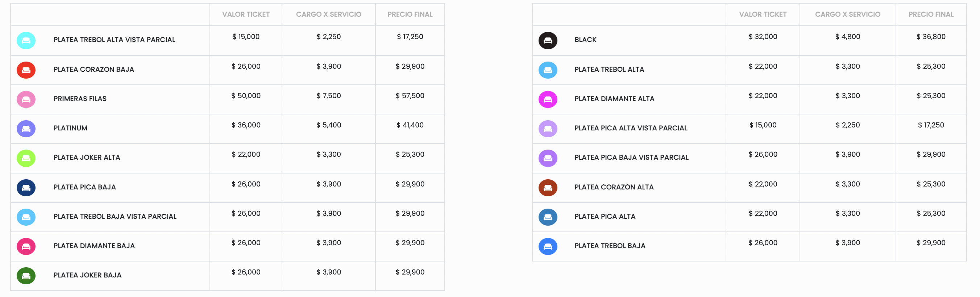Click CARGO X SERVICIO header in right table
Viewport: 980px width, 297px height.
[848, 14]
